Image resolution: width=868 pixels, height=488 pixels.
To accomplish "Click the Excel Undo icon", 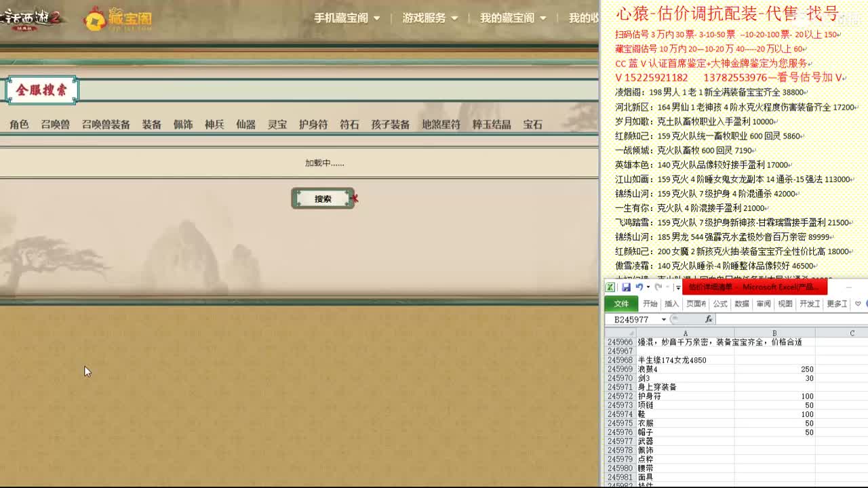I will [638, 287].
